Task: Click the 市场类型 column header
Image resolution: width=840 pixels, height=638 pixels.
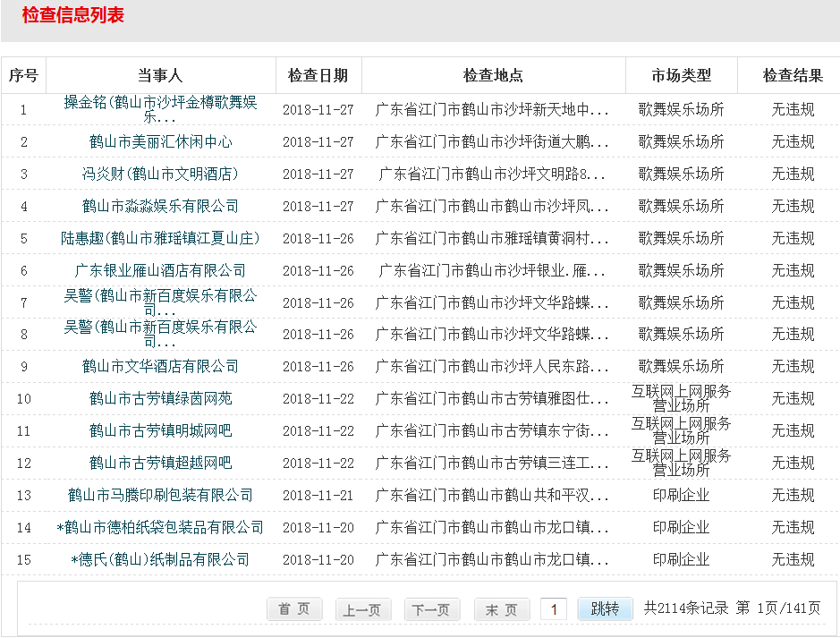Action: (682, 76)
